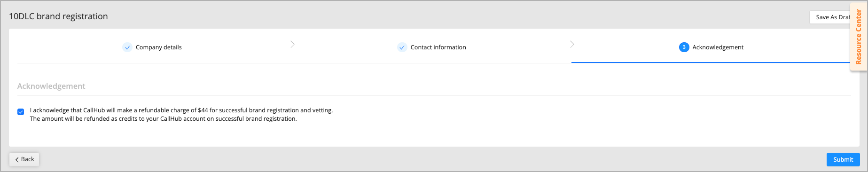Open the Company details step
868x172 pixels.
pos(159,47)
